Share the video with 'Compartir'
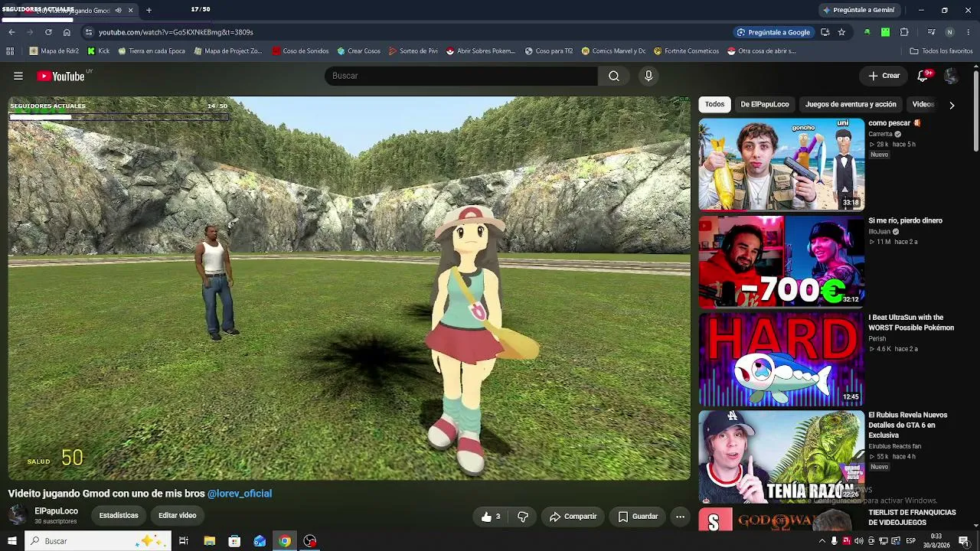Screen dimensions: 980x551 click(x=573, y=517)
